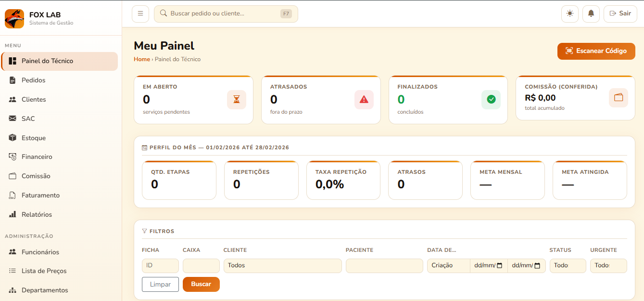
Task: Toggle the sidebar with the hamburger button
Action: (x=140, y=13)
